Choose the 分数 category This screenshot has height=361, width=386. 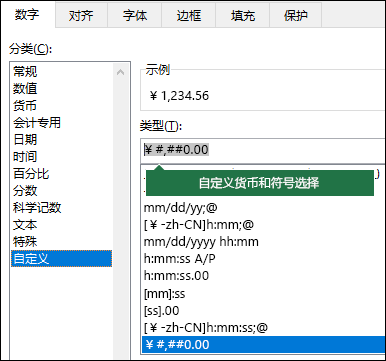[x=62, y=190]
